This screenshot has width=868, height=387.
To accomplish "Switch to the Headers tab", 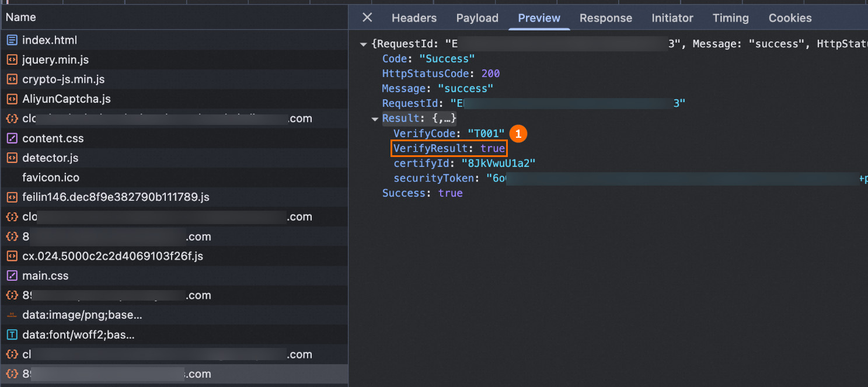I will 414,18.
